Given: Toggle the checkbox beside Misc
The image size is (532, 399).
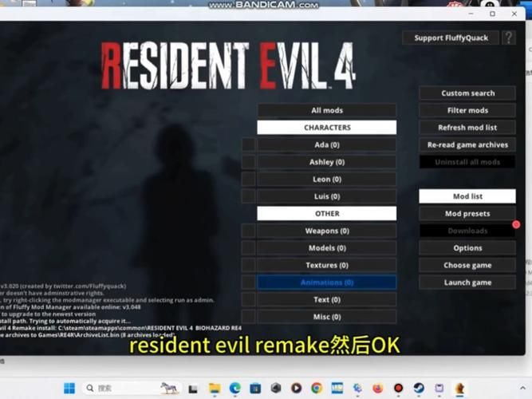Looking at the screenshot, I should click(x=249, y=317).
